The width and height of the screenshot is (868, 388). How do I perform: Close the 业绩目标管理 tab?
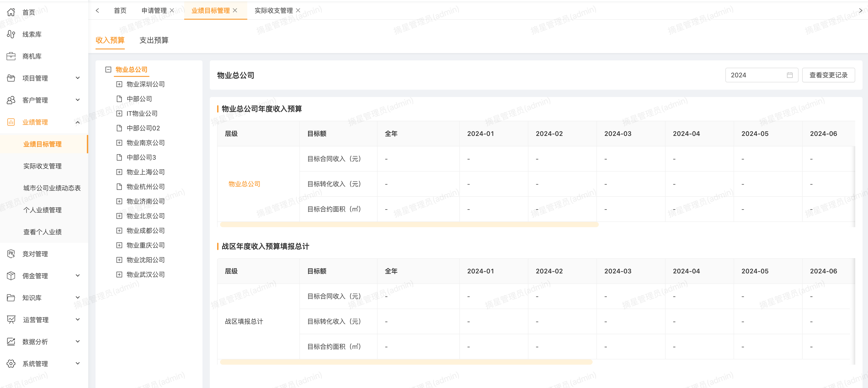coord(235,11)
